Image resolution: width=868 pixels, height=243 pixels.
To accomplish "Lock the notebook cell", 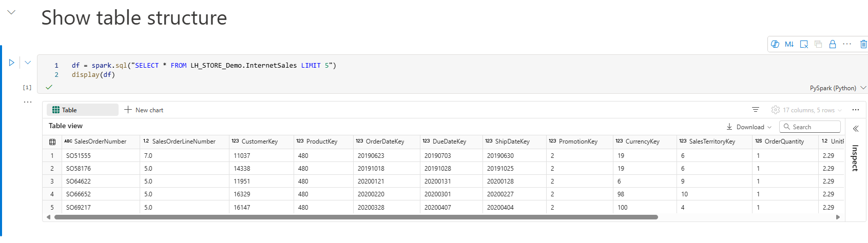I will pos(833,44).
